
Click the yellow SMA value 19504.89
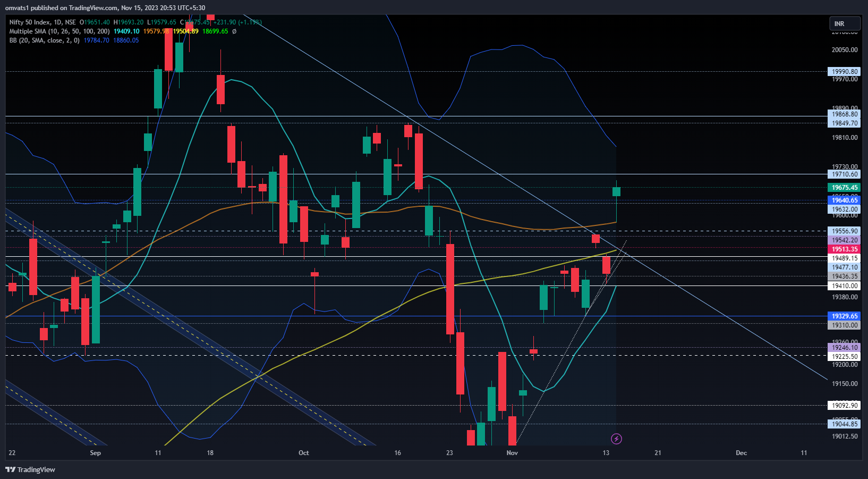186,31
